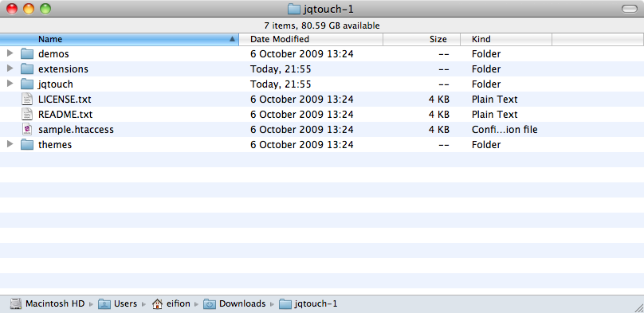This screenshot has width=644, height=313.
Task: Select the jqtouch folder name
Action: (56, 84)
